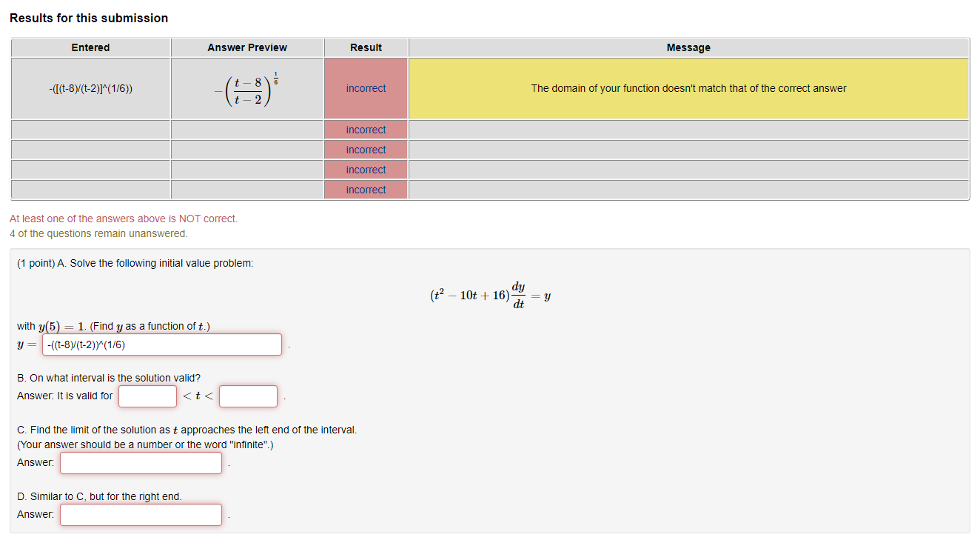Screen dimensions: 980x543
Task: Select the last incorrect result cell
Action: (x=366, y=189)
